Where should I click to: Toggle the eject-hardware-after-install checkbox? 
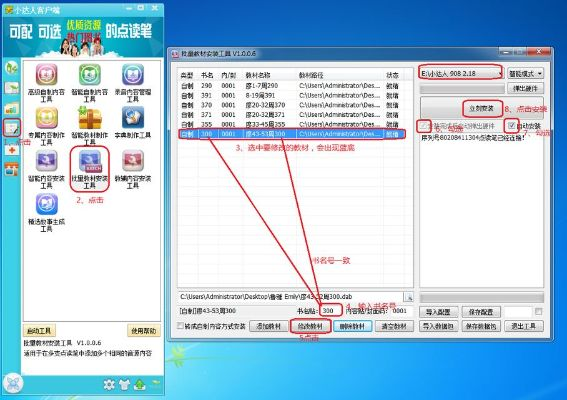(x=423, y=125)
